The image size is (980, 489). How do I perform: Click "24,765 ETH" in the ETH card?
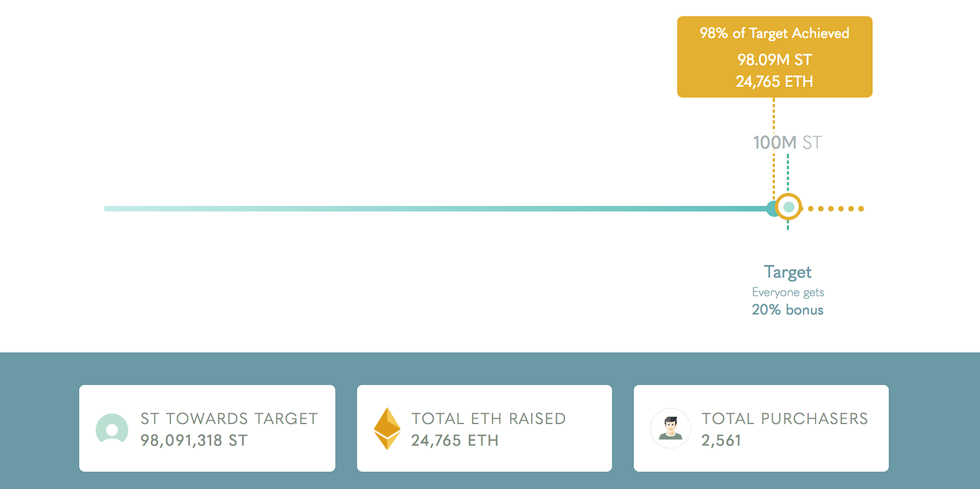pos(454,441)
